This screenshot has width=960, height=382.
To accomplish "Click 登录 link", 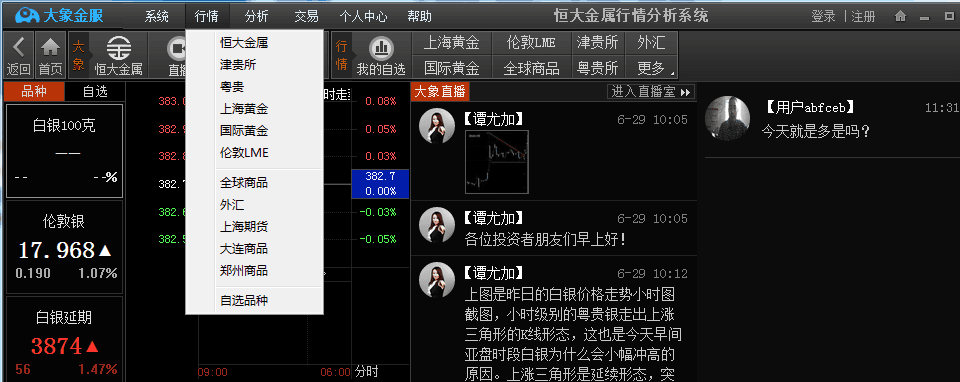I will (x=823, y=17).
